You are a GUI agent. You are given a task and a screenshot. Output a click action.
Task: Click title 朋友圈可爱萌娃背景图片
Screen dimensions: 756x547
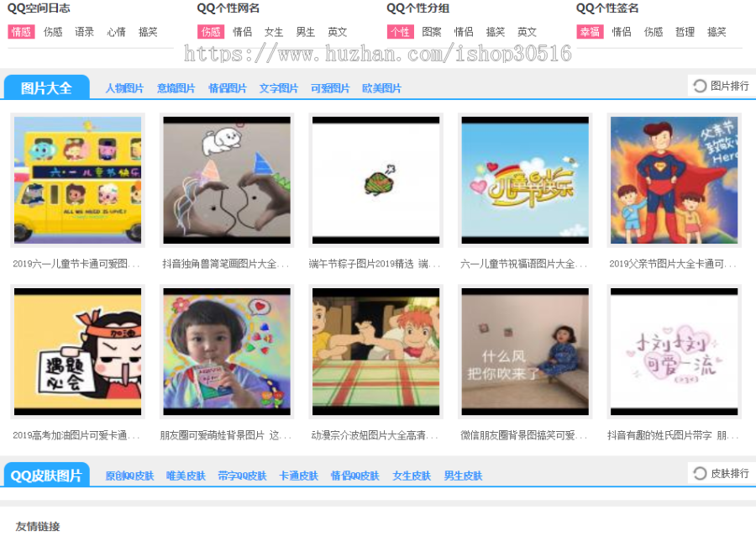click(x=225, y=435)
